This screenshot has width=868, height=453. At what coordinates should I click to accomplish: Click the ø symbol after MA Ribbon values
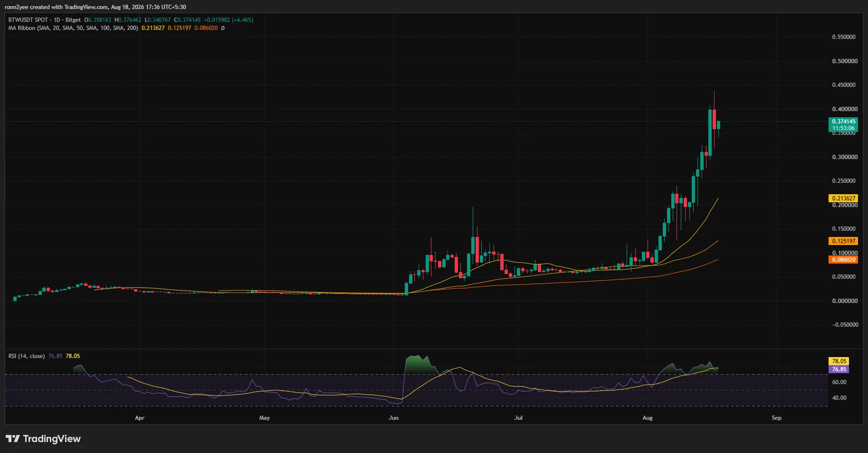[223, 28]
